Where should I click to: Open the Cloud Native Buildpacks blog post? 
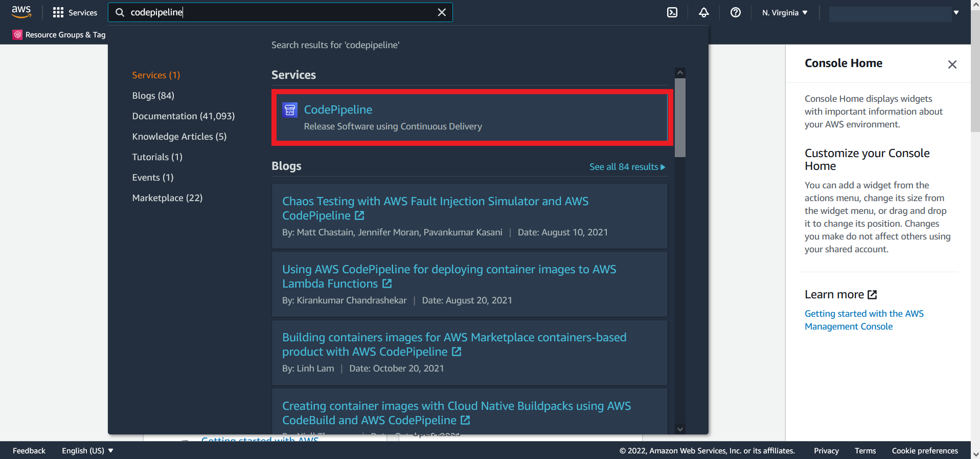tap(457, 413)
